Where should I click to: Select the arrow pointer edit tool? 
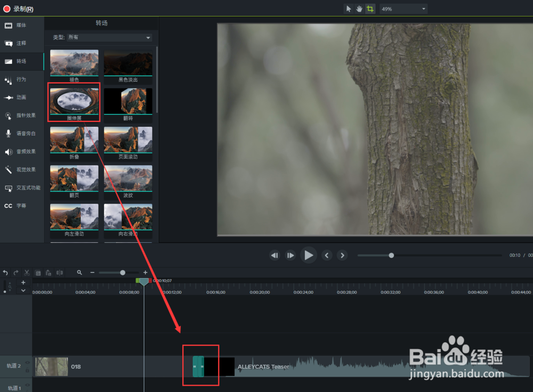[x=349, y=9]
